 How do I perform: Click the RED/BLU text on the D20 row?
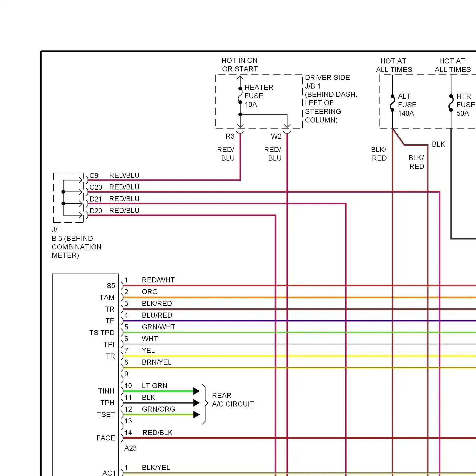[x=124, y=210]
